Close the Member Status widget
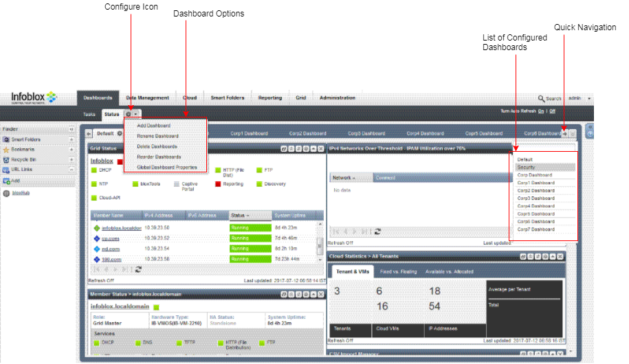The width and height of the screenshot is (629, 364). point(321,294)
